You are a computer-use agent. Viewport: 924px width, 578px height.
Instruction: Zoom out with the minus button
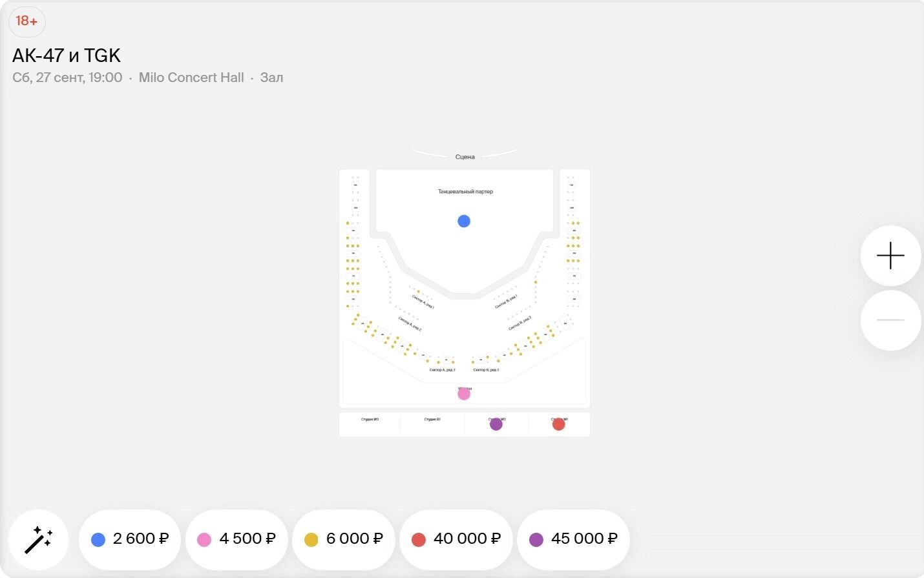click(x=890, y=320)
